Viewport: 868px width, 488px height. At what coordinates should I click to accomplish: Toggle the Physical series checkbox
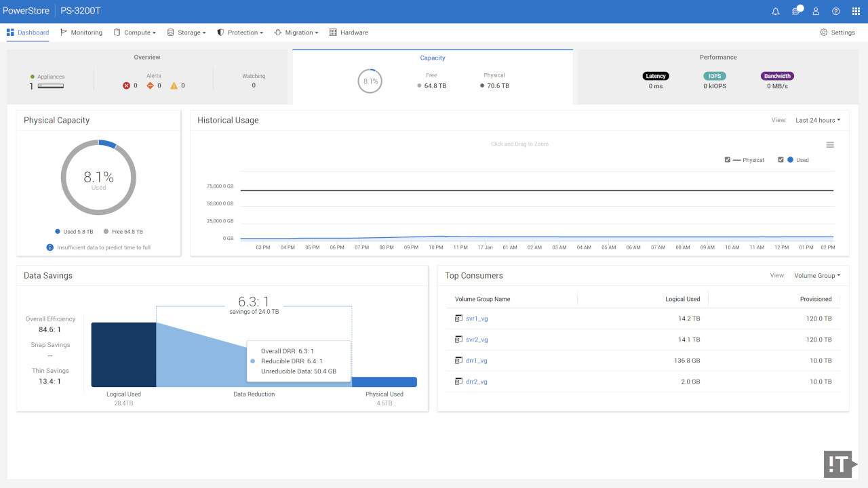(728, 160)
